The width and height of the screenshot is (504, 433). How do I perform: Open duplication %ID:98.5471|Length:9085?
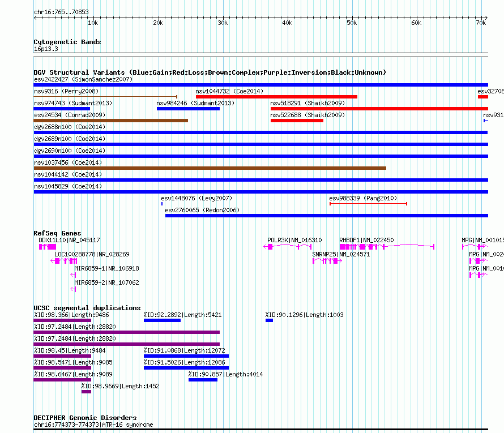click(x=62, y=368)
